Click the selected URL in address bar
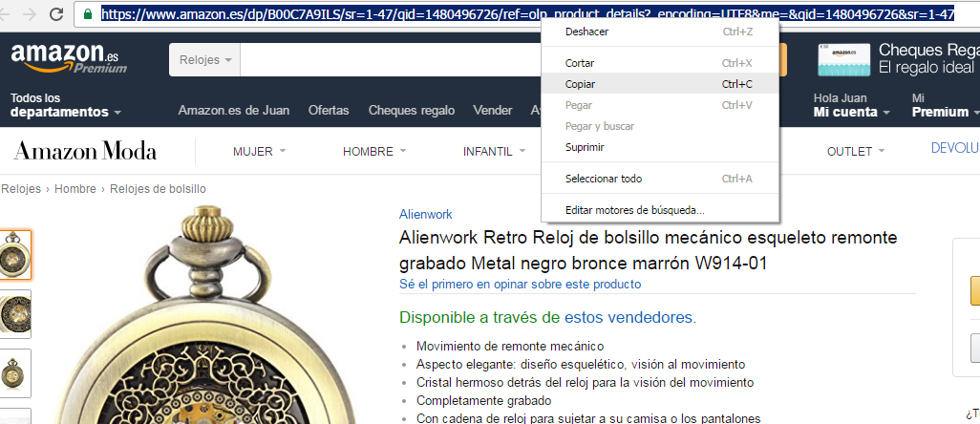 click(527, 13)
